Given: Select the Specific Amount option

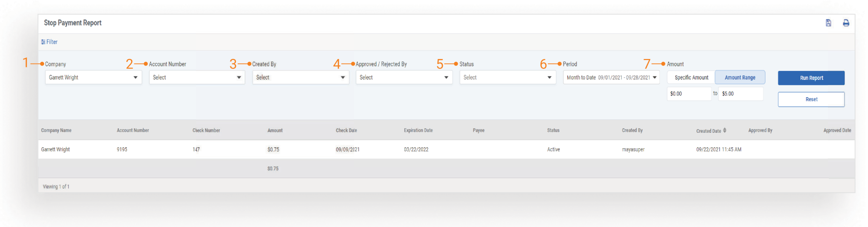Looking at the screenshot, I should [691, 77].
